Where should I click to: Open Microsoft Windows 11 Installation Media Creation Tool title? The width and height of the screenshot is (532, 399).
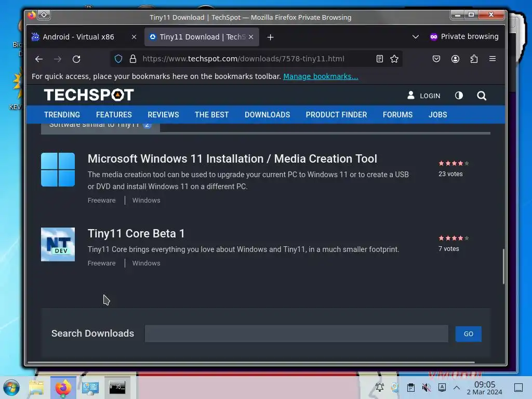pyautogui.click(x=232, y=159)
